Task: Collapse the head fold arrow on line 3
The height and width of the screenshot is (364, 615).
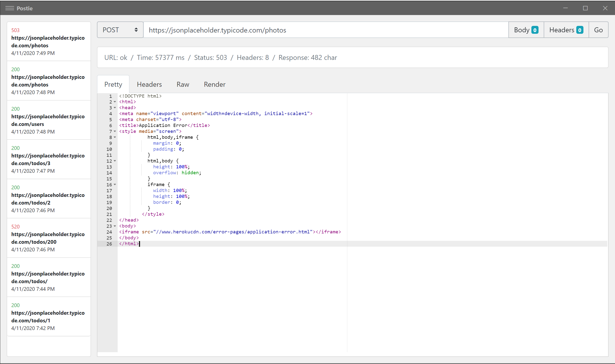Action: coord(115,108)
